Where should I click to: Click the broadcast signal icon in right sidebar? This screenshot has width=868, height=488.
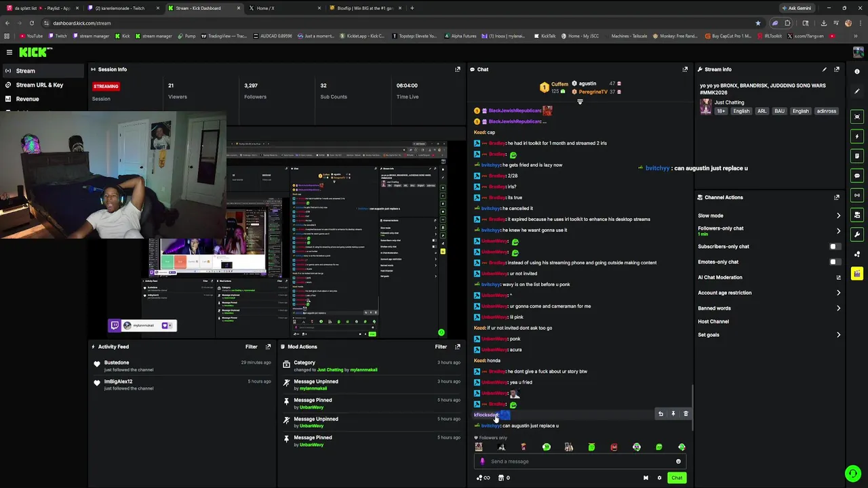pos(857,195)
